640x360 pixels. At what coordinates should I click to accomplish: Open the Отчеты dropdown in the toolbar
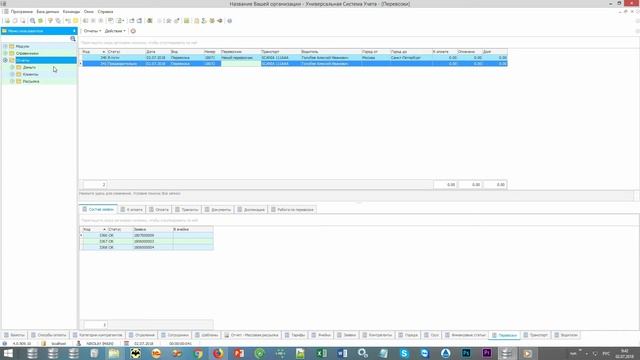92,31
